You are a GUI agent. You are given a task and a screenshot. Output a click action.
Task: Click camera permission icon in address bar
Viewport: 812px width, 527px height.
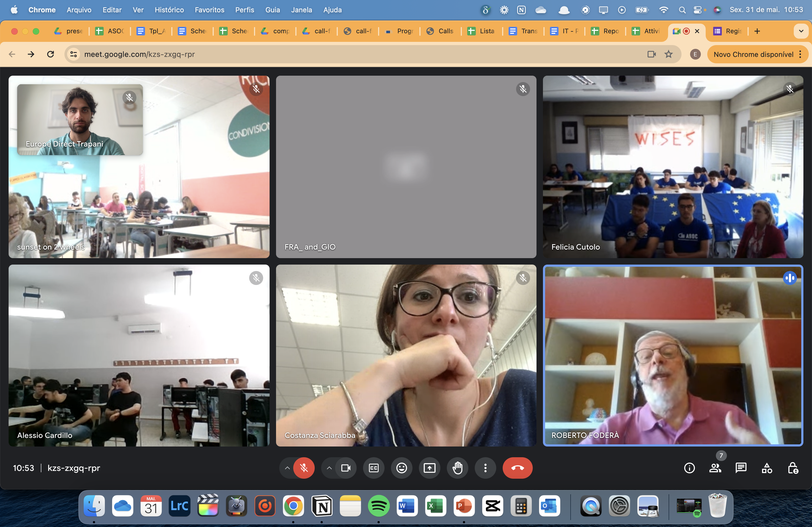pyautogui.click(x=652, y=54)
